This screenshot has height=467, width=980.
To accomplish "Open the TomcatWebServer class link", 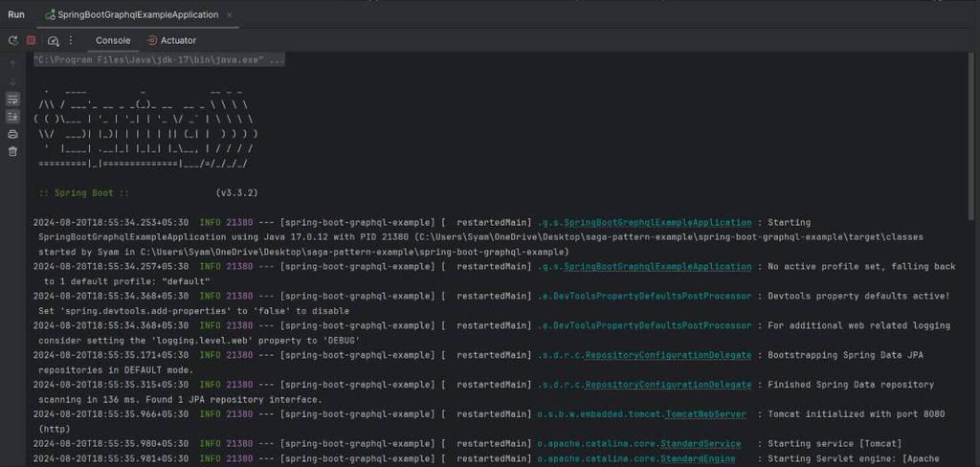I will tap(705, 413).
